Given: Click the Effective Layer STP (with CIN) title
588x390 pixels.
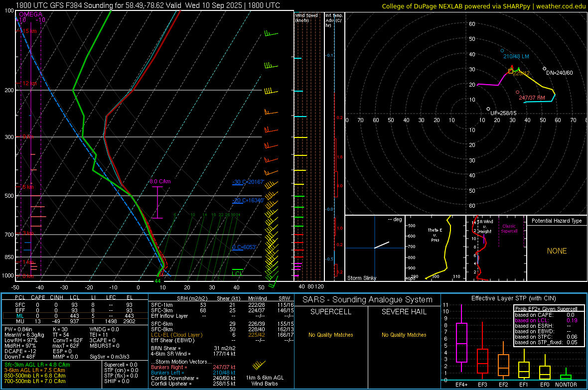Looking at the screenshot, I should coord(513,298).
